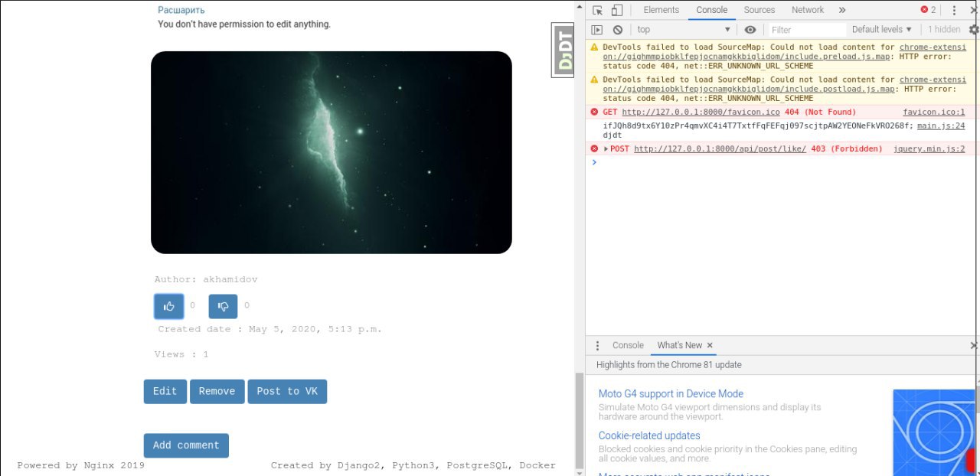Click the page vertical scrollbar thumb
Screen dimensions: 980x476
(x=580, y=419)
